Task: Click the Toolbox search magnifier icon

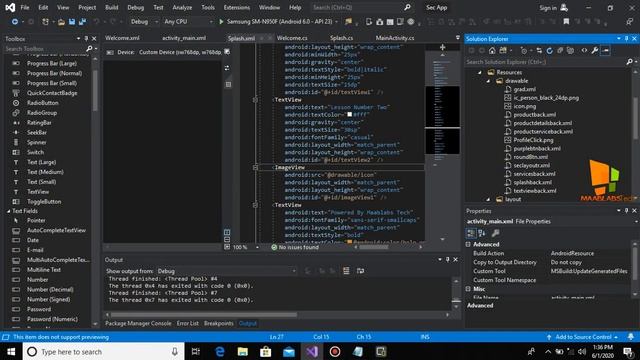Action: tap(89, 49)
